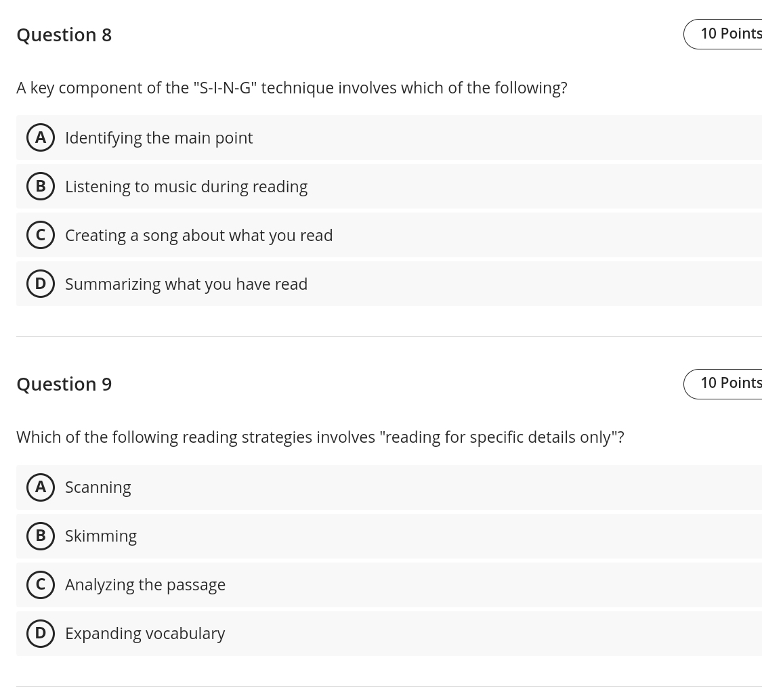This screenshot has width=762, height=700.
Task: Click "Analyzing the passage" answer
Action: tap(145, 584)
